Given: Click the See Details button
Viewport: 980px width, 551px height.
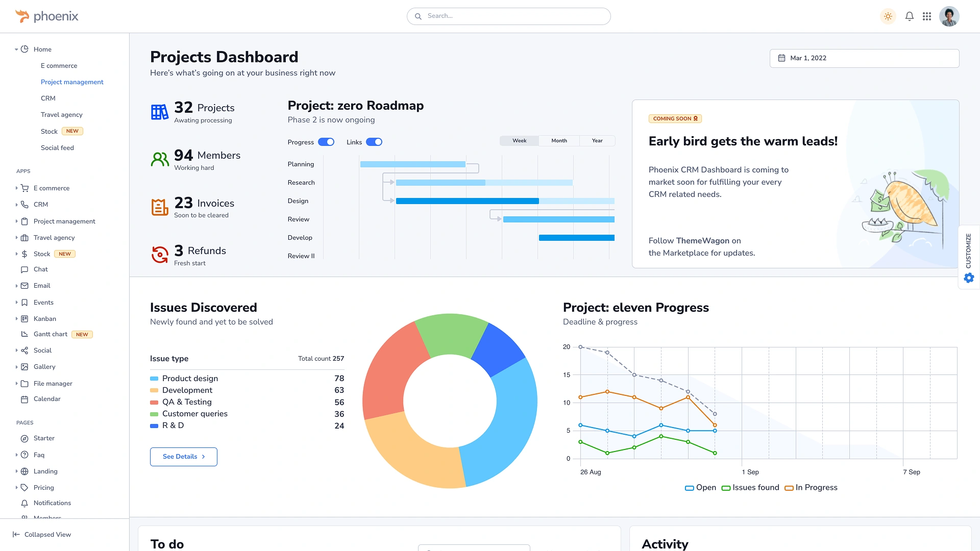Looking at the screenshot, I should 184,457.
